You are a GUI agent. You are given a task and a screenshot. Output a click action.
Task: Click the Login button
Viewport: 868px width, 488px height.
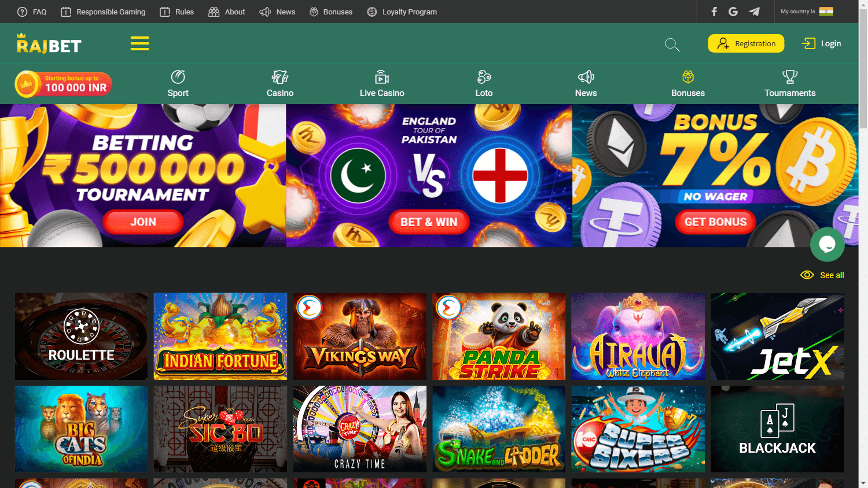(x=821, y=43)
